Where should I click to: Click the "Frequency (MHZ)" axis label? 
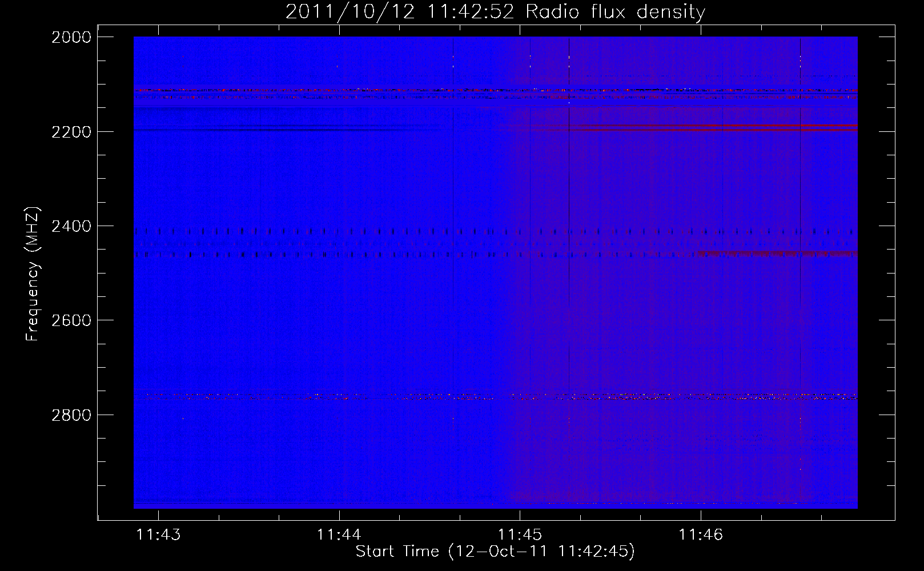[x=33, y=274]
